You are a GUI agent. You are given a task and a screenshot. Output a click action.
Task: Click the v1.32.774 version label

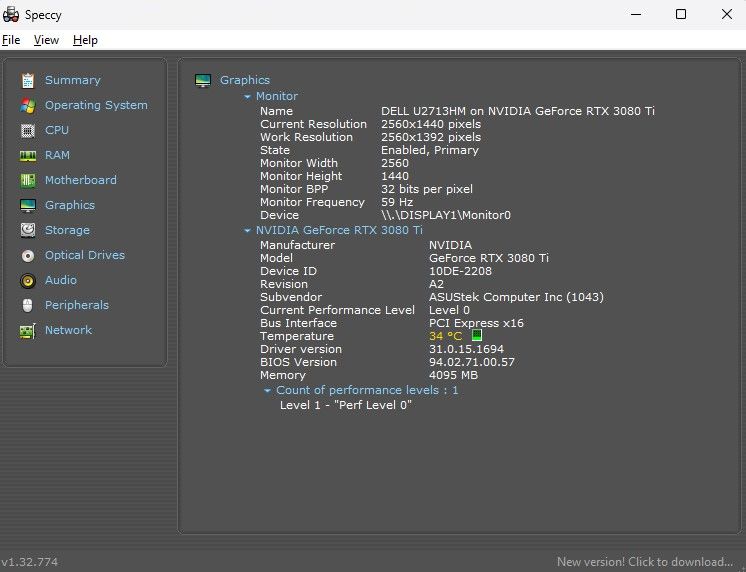point(29,562)
